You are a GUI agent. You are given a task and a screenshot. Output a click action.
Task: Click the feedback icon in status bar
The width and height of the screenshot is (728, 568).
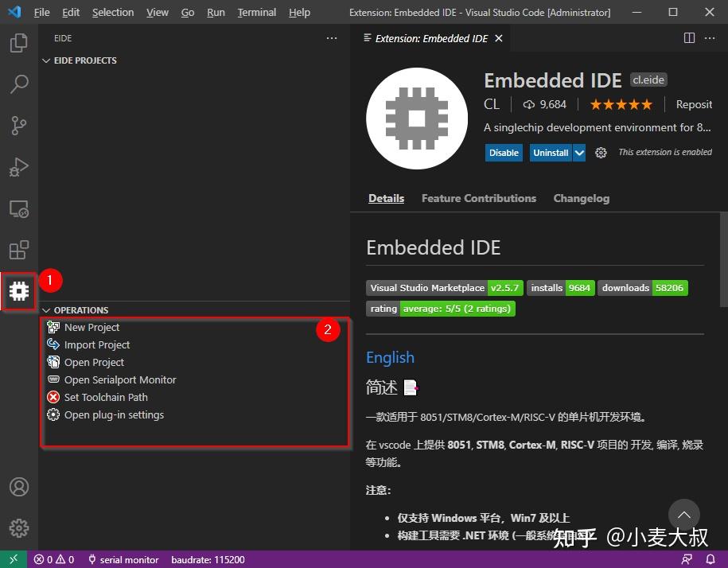pyautogui.click(x=687, y=560)
